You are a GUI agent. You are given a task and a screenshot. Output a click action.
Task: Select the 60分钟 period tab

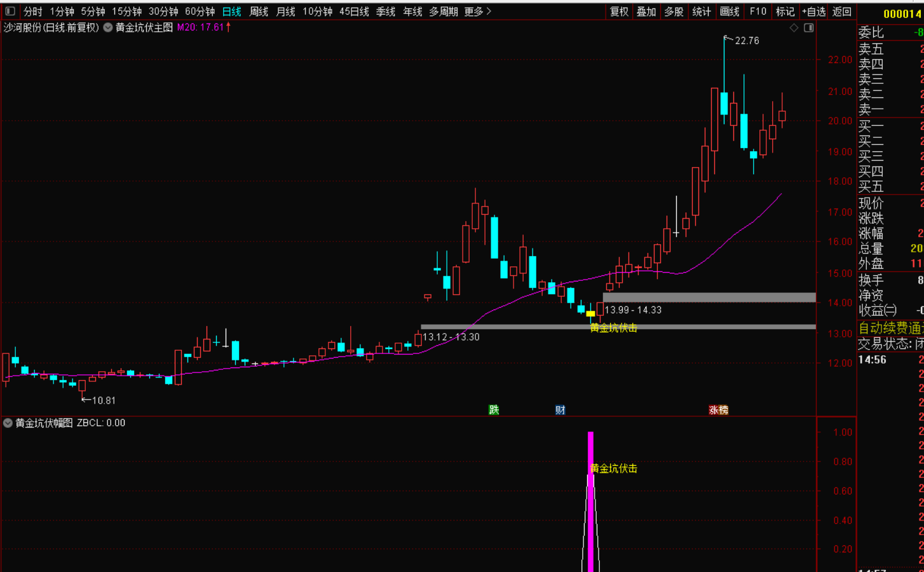(200, 11)
